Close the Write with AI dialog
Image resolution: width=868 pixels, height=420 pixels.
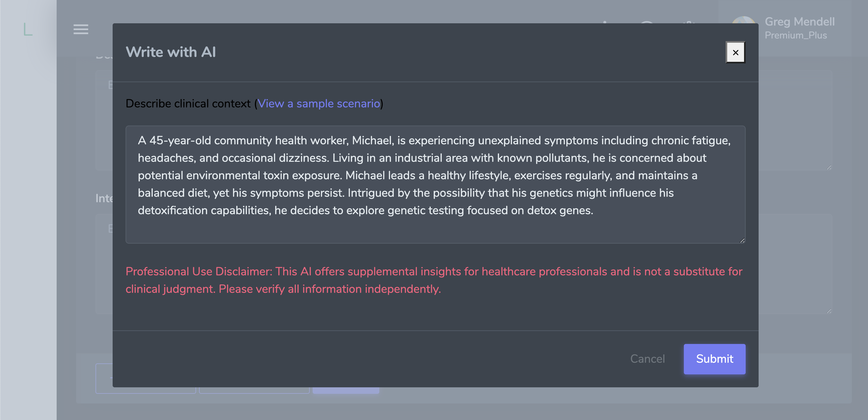[x=735, y=52]
